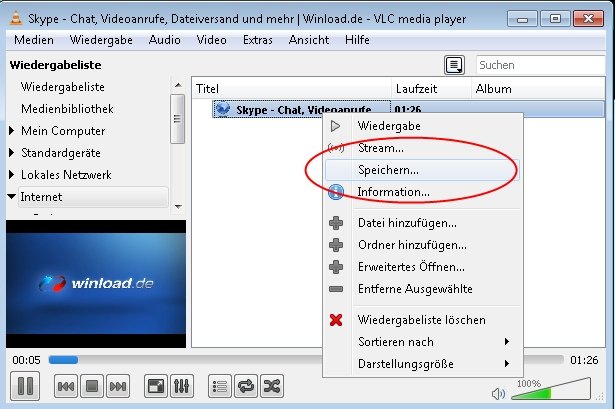Sort playlist by Laufzeit column header
Image resolution: width=615 pixels, height=409 pixels.
coord(431,89)
